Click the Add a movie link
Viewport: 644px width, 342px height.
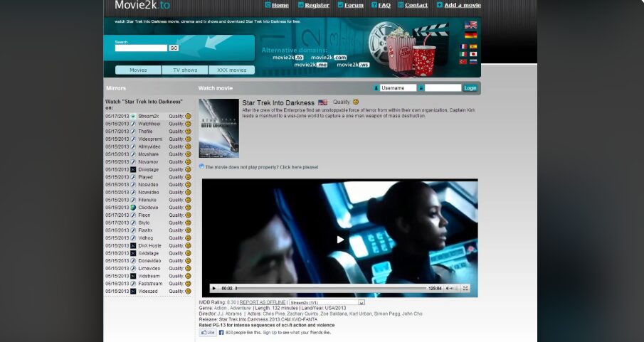[x=463, y=6]
